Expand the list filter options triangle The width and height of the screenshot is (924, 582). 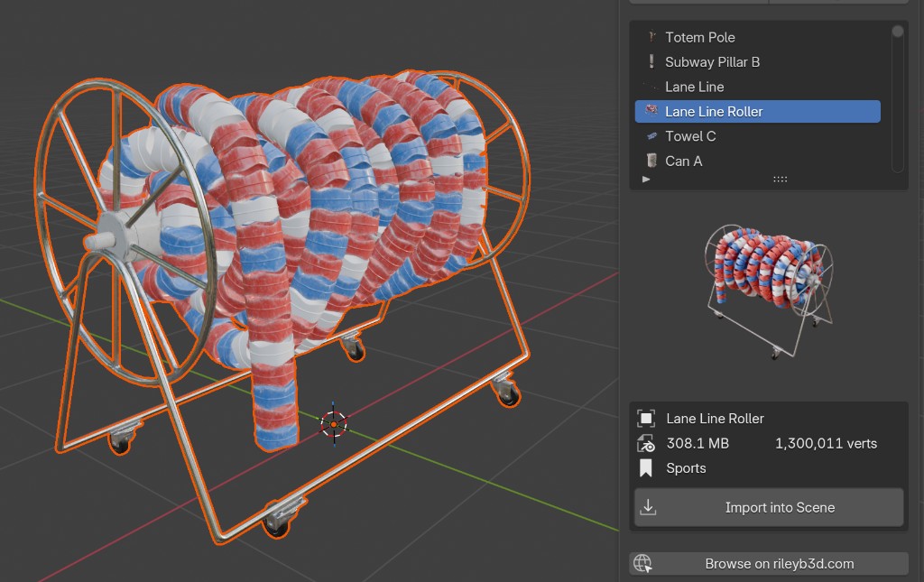pyautogui.click(x=646, y=179)
